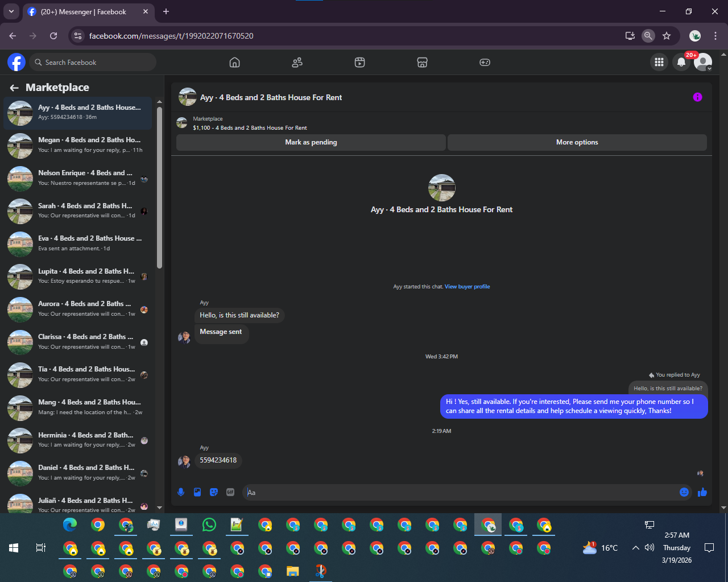Open a new Chrome tab
The height and width of the screenshot is (582, 728).
tap(166, 11)
